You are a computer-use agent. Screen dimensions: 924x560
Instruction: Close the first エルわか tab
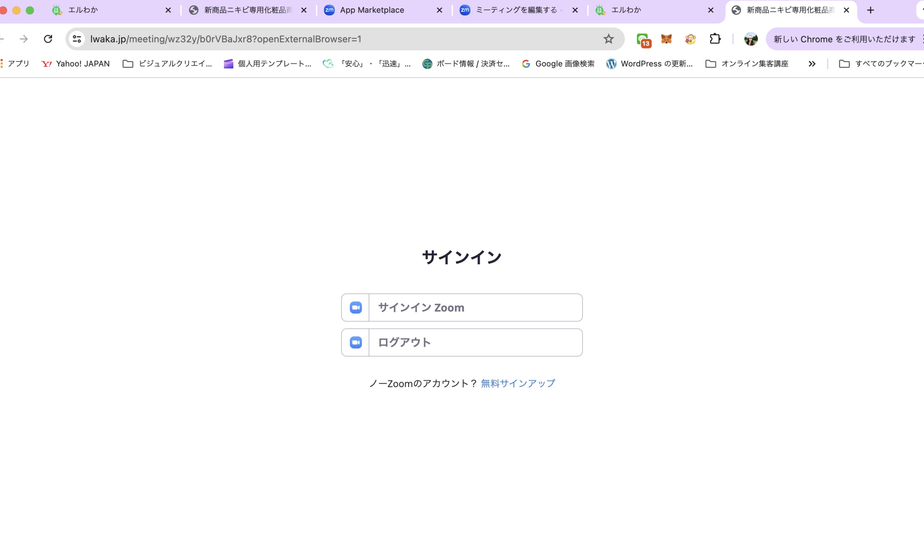pyautogui.click(x=168, y=10)
